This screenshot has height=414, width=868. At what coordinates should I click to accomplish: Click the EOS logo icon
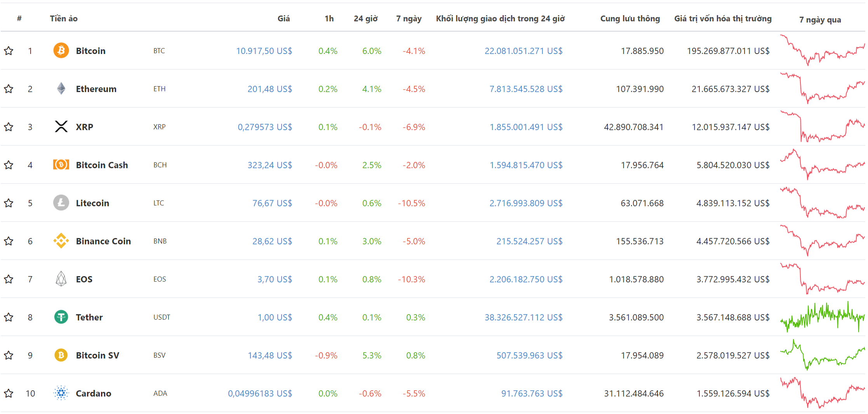[x=61, y=279]
